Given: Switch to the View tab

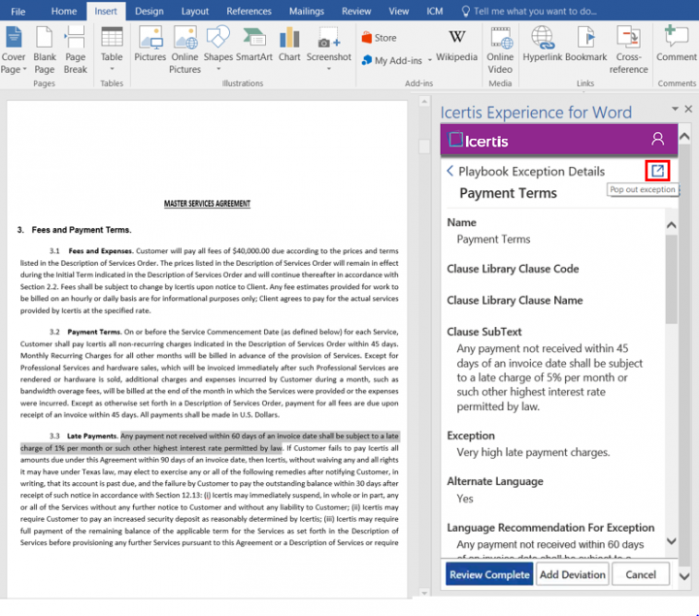Looking at the screenshot, I should point(399,11).
